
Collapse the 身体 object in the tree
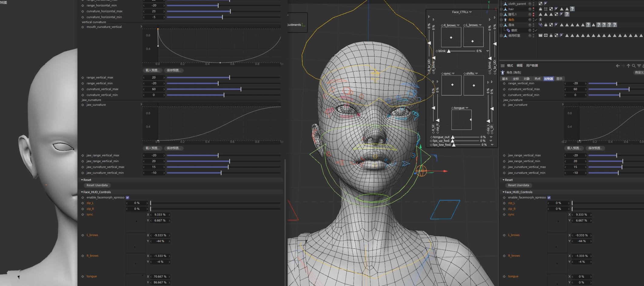click(x=501, y=25)
